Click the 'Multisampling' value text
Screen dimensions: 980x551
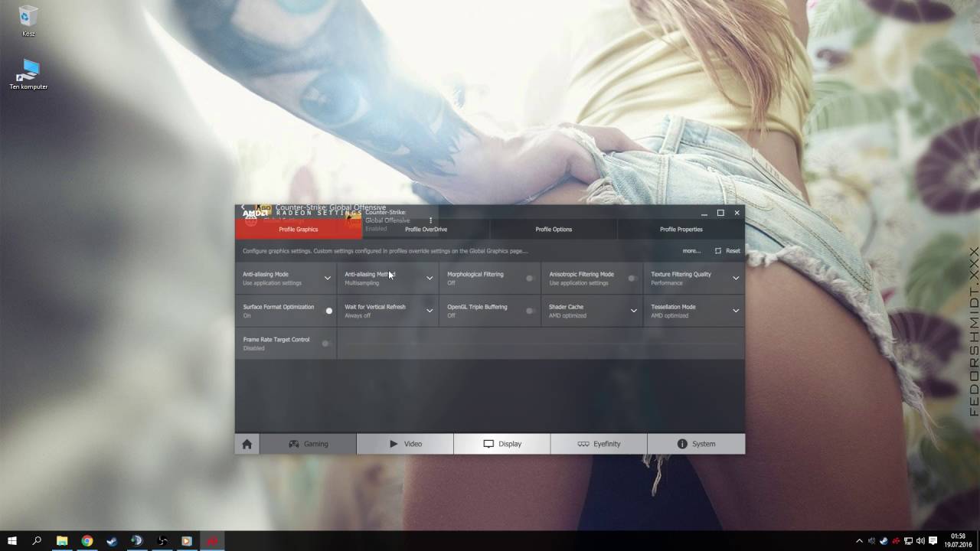(x=361, y=283)
